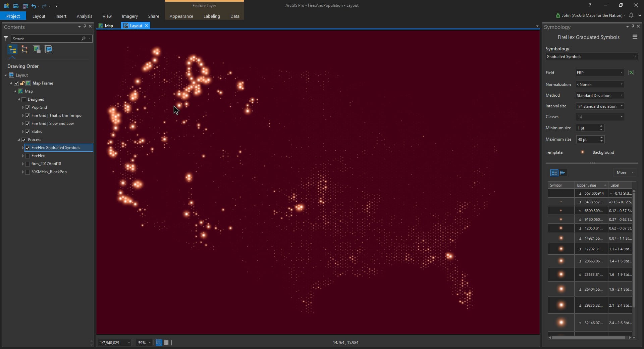Viewport: 644px width, 349px height.
Task: Click the Open Project icon in quick access toolbar
Action: click(16, 6)
